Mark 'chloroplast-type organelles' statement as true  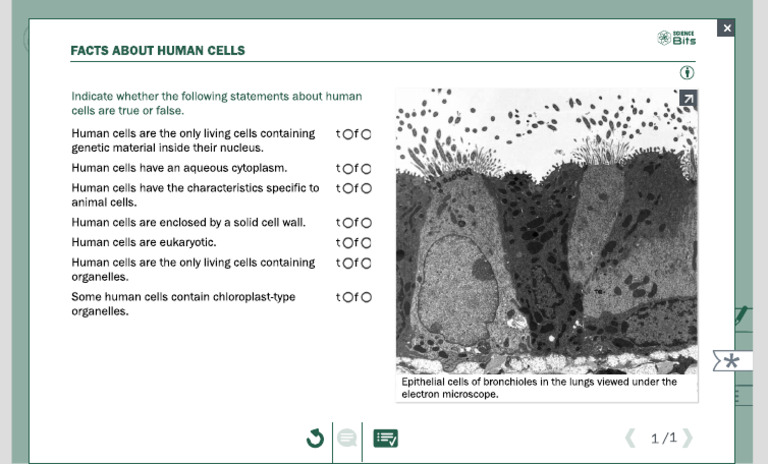(x=347, y=297)
